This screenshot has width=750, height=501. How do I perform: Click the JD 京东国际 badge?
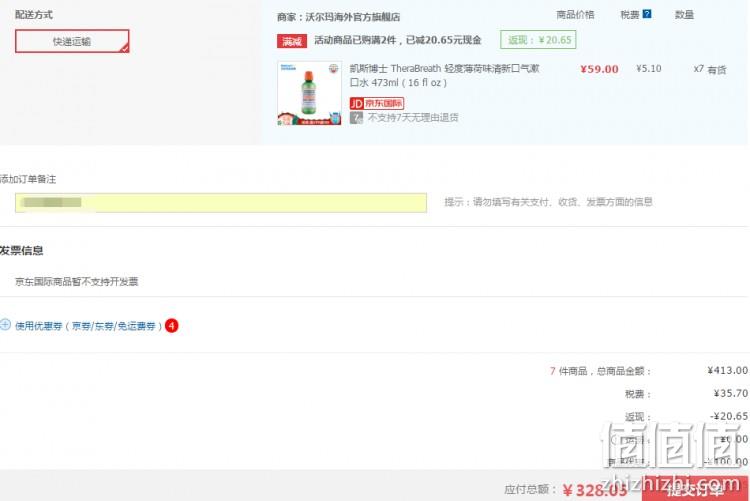coord(376,103)
